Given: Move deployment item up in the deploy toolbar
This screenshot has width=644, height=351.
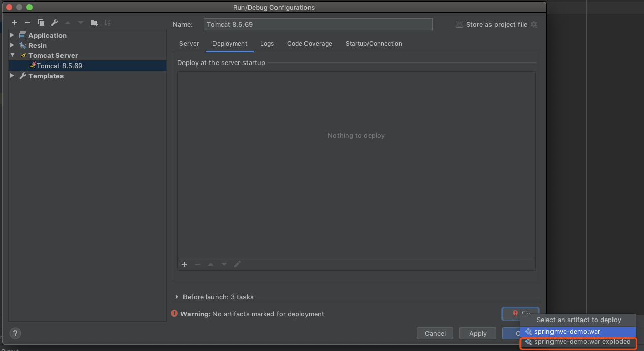Looking at the screenshot, I should tap(211, 264).
